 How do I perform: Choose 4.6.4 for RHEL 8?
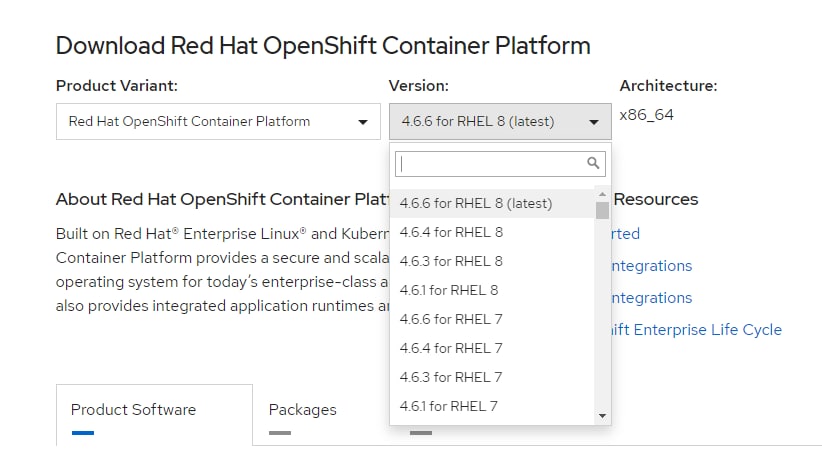(492, 232)
